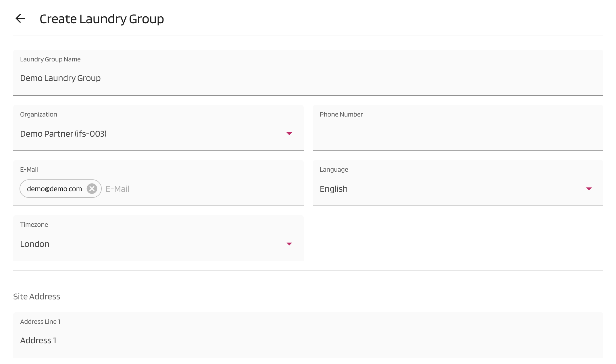Click the 'Address 1' text value

tap(38, 340)
